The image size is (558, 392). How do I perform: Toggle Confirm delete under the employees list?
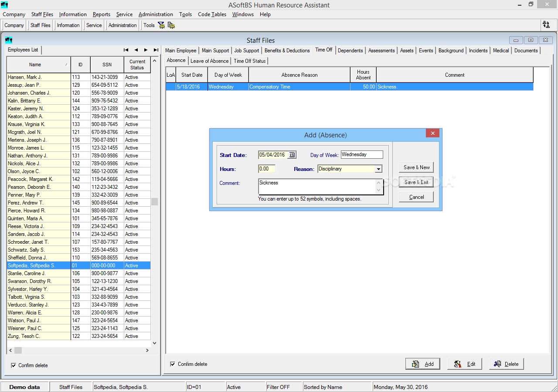point(14,365)
